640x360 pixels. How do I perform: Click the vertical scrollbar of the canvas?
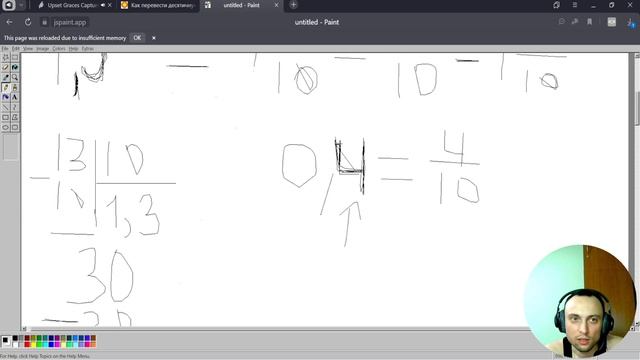tap(637, 188)
